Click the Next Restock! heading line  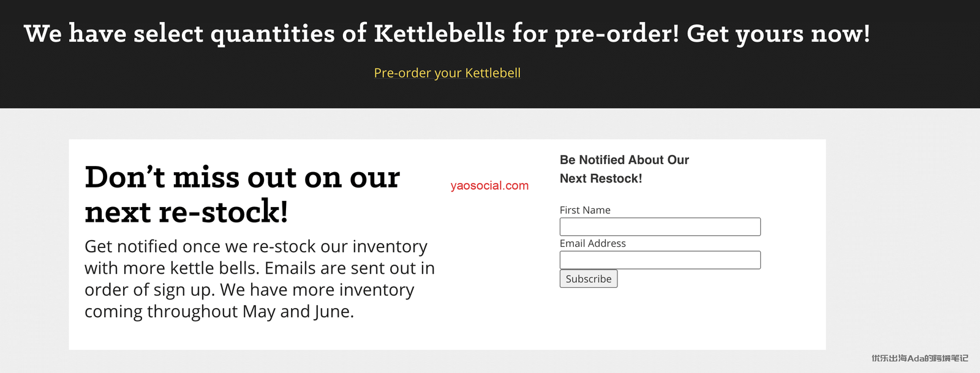point(601,179)
